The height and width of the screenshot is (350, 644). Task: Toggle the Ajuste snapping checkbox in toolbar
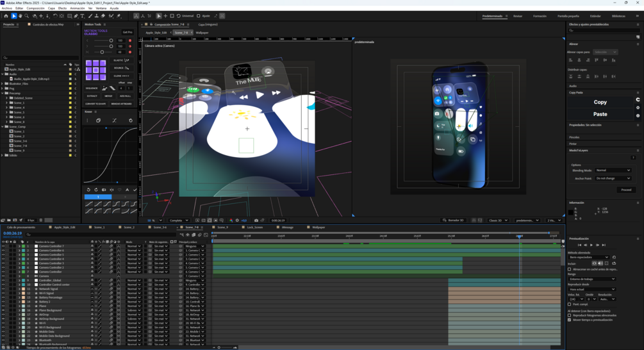pos(199,16)
